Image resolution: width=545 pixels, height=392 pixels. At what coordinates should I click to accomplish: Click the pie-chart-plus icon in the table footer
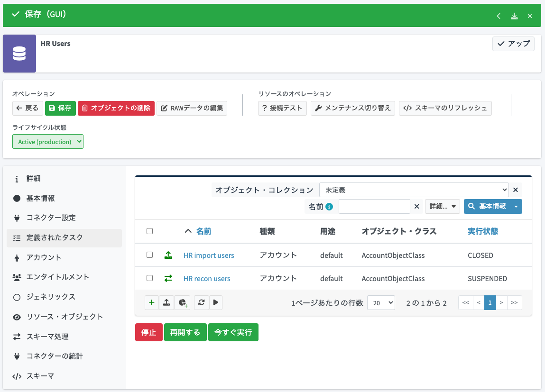(183, 302)
